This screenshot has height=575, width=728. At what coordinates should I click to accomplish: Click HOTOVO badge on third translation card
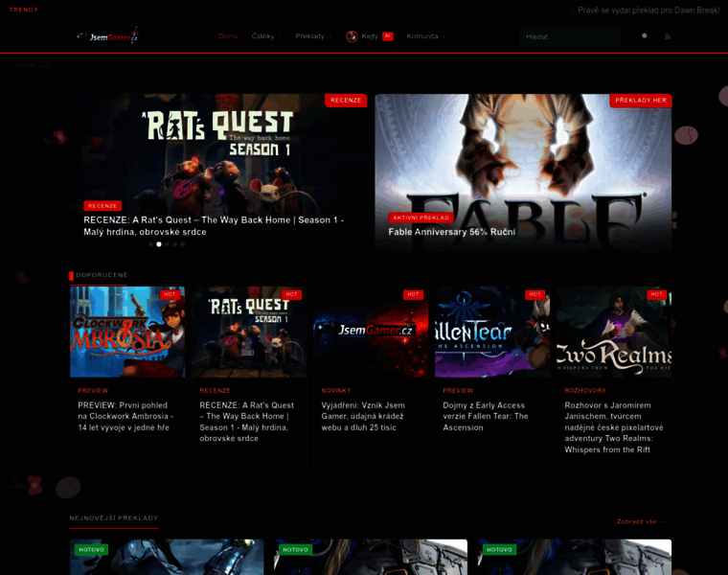tap(500, 549)
